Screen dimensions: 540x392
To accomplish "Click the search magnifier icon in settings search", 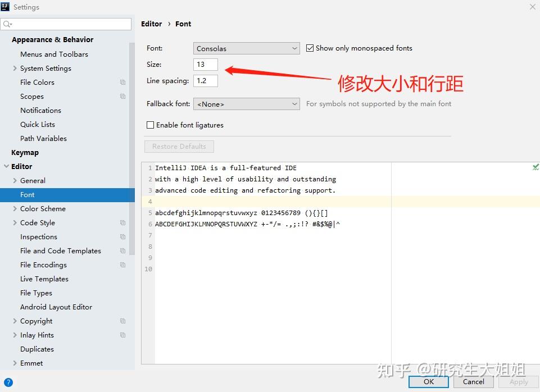I will [x=7, y=24].
